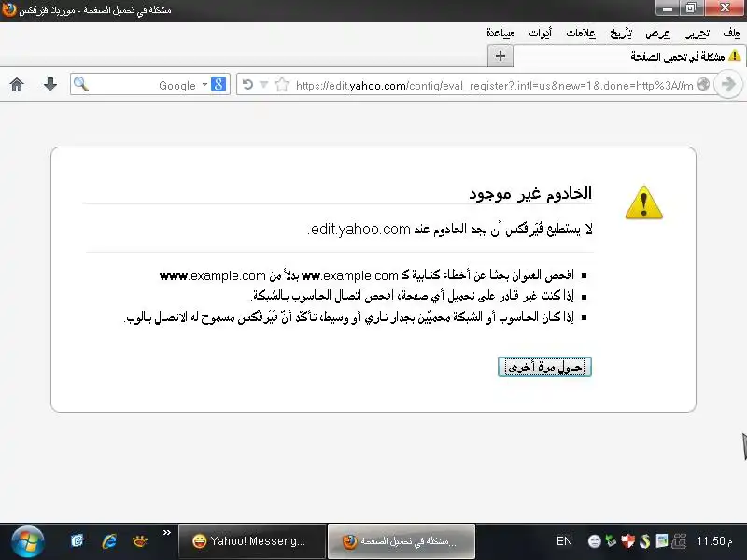
Task: Reload the page with the refresh icon
Action: point(247,85)
